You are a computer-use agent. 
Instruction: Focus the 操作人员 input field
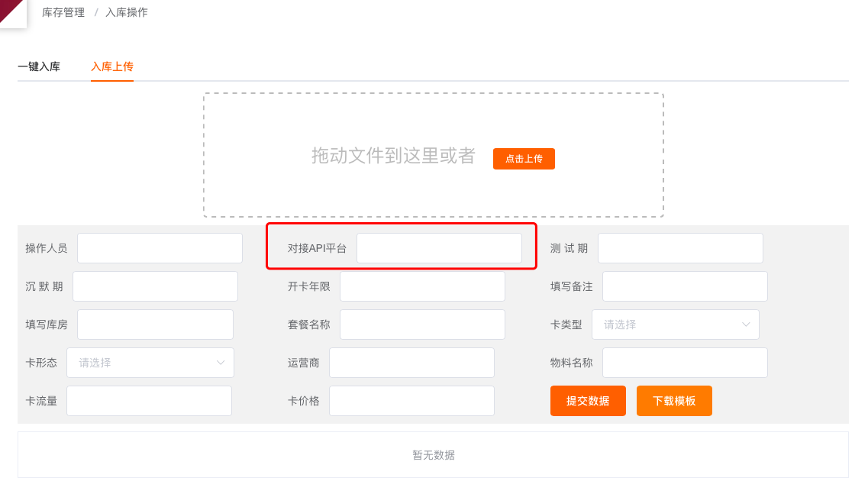[160, 248]
